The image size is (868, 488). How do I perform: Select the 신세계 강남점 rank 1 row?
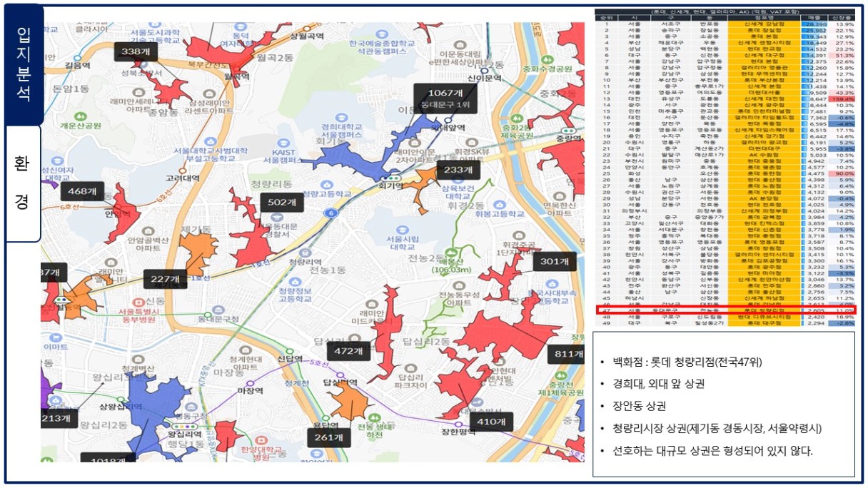(x=726, y=25)
